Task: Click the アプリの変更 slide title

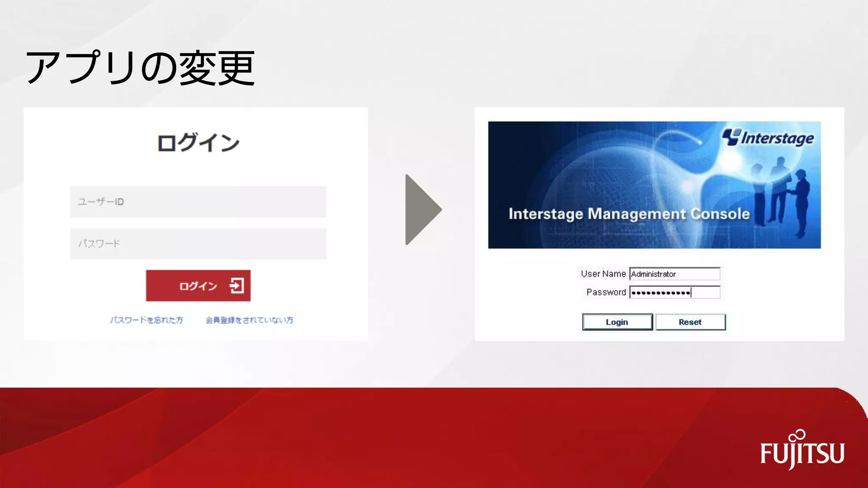Action: click(140, 68)
